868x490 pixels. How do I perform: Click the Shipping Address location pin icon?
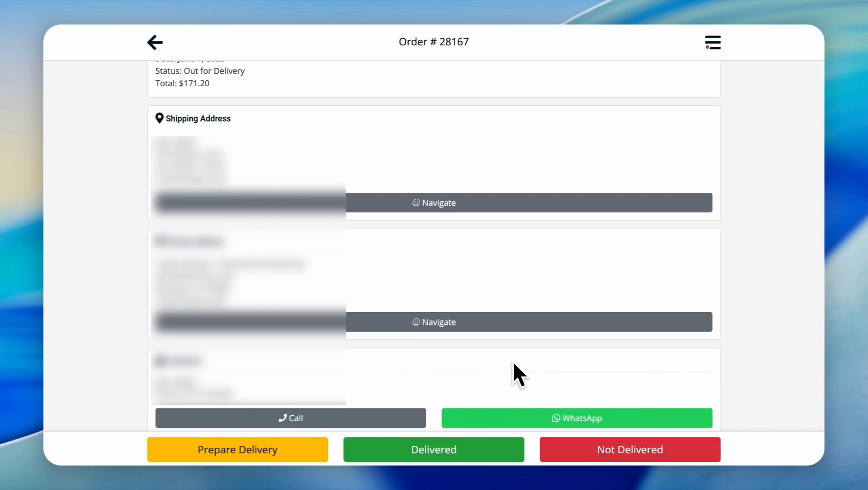pyautogui.click(x=159, y=118)
